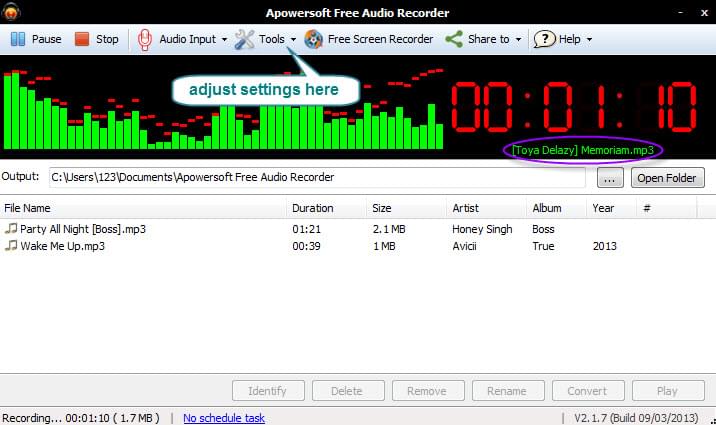Open the Tools dropdown arrow

click(293, 40)
